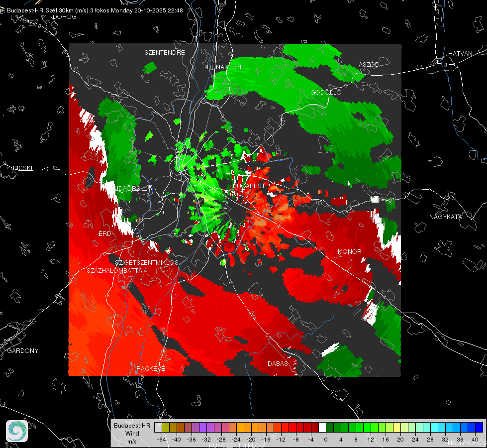487x448 pixels.
Task: Click the -64 value on the scale
Action: (161, 440)
